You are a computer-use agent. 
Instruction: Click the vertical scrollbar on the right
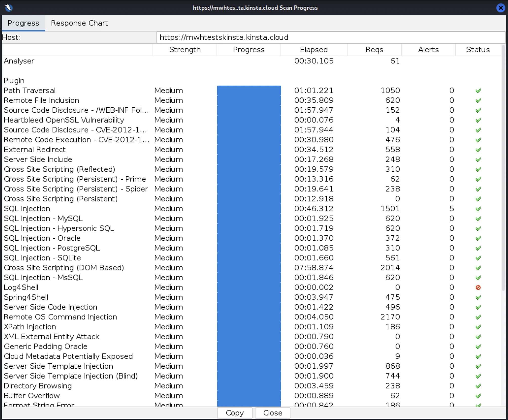(x=503, y=167)
